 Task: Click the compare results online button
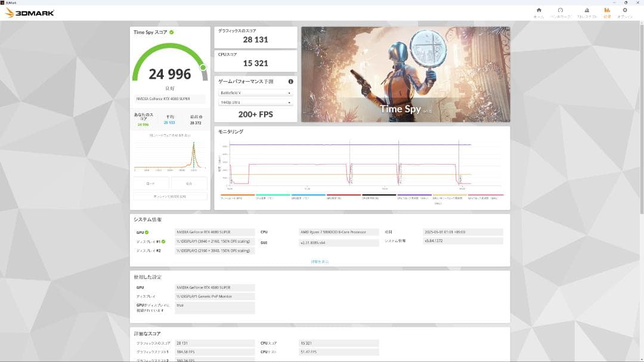pyautogui.click(x=170, y=196)
